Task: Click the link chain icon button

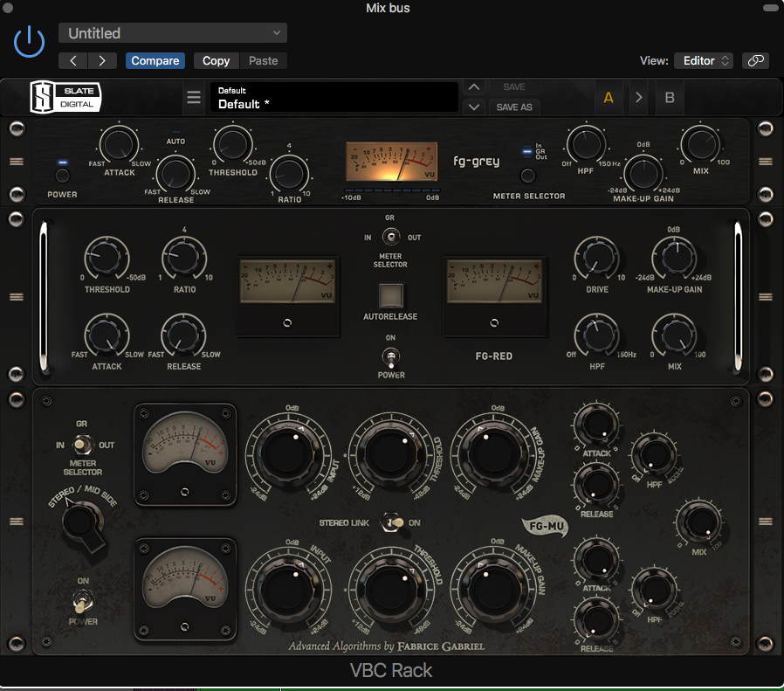Action: coord(755,60)
